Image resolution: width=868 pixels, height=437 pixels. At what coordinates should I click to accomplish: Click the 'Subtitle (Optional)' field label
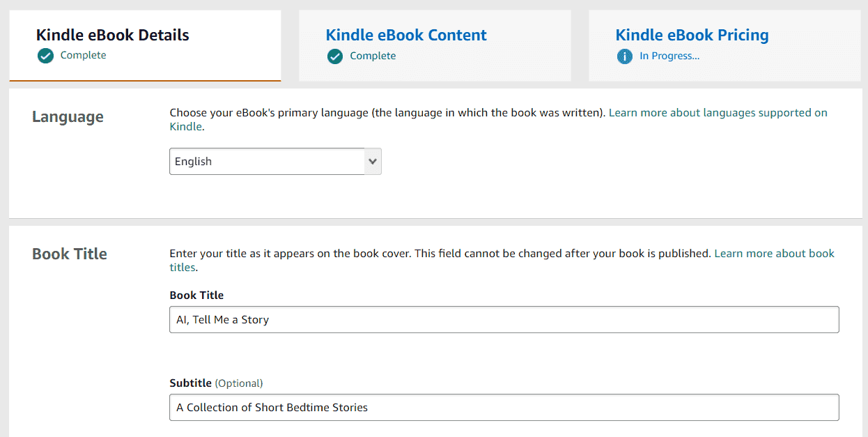(x=216, y=383)
